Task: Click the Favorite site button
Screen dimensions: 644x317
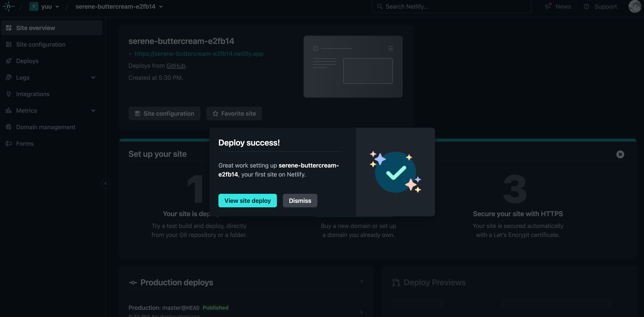Action: pos(234,113)
